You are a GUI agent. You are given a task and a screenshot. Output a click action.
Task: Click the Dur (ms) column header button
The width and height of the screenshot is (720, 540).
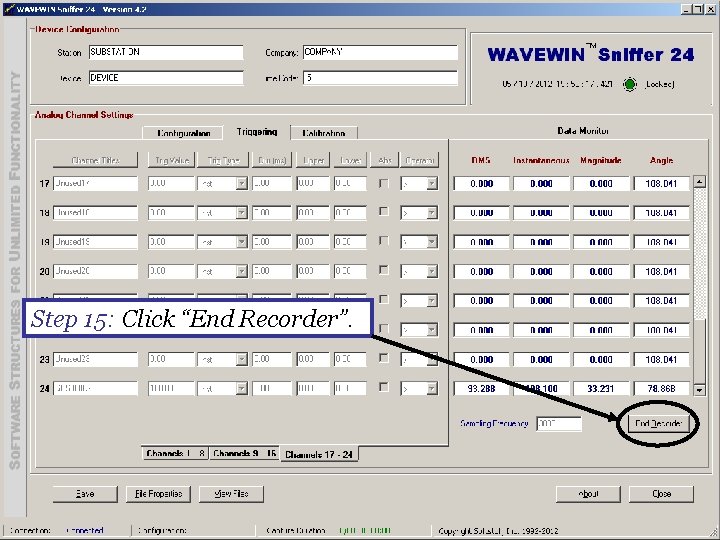(272, 160)
